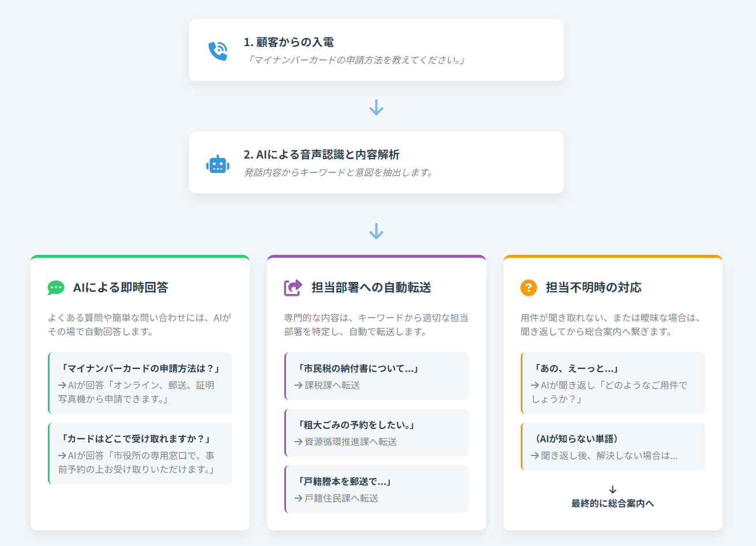Click the small arrow above 最終的に総合案内へ
The image size is (756, 546).
(x=612, y=489)
